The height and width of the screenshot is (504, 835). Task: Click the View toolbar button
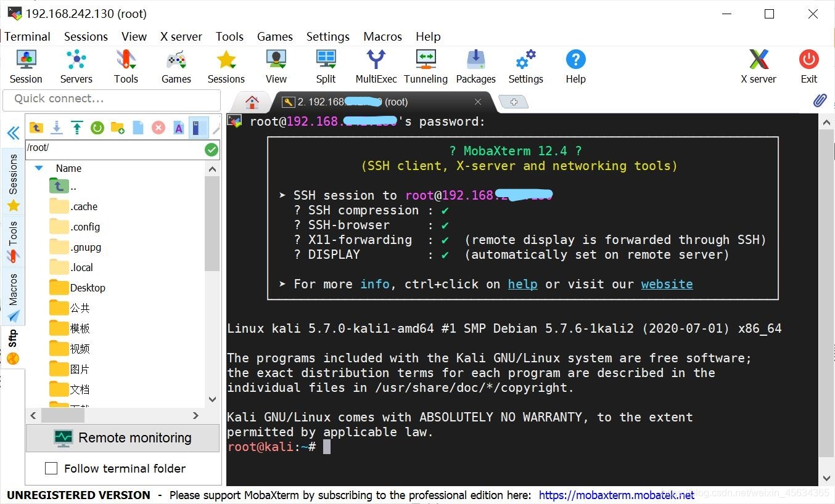click(276, 67)
